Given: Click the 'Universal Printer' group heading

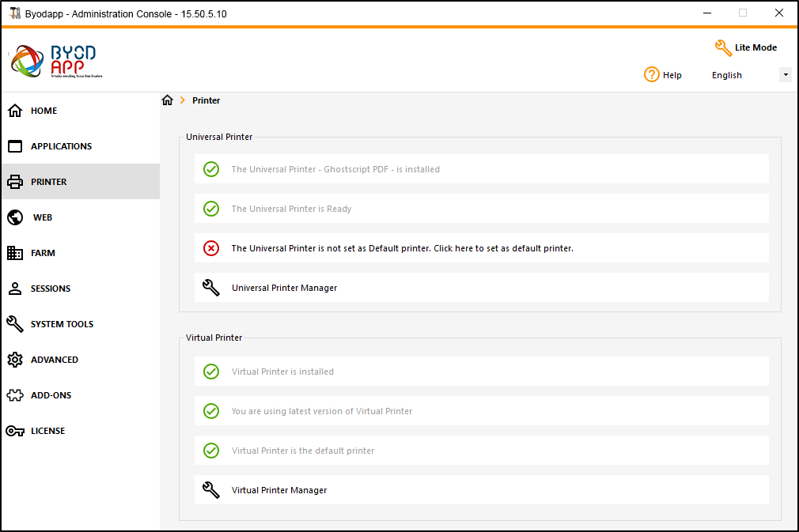Looking at the screenshot, I should (219, 137).
